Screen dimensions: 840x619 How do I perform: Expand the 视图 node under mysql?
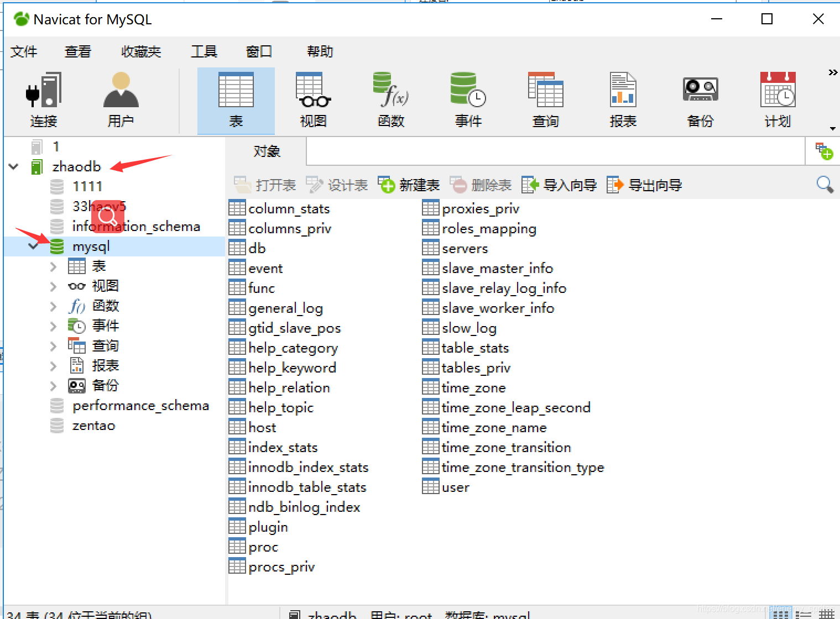53,286
